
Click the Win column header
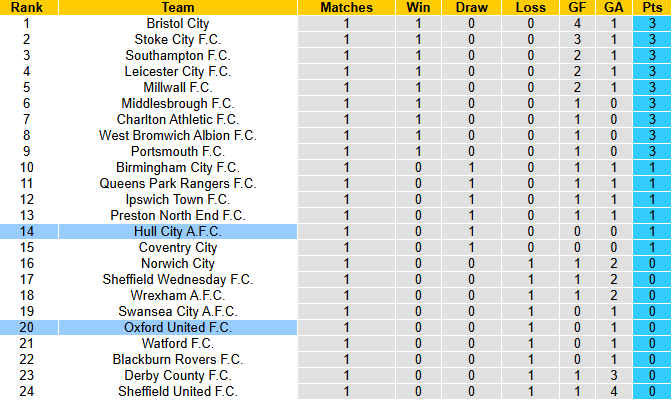click(x=418, y=7)
